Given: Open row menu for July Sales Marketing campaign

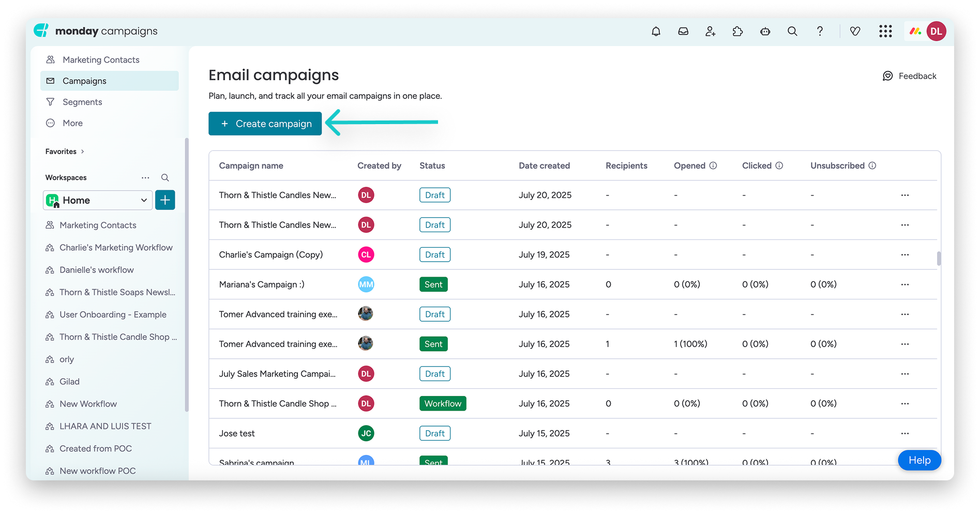Looking at the screenshot, I should (x=905, y=374).
